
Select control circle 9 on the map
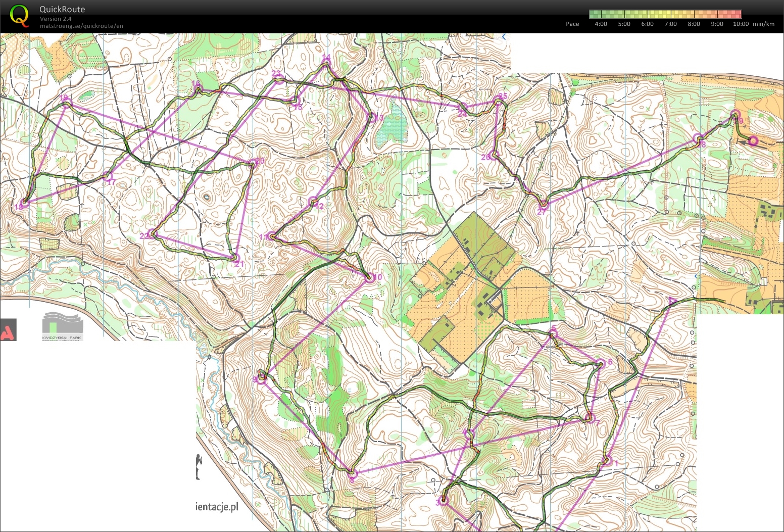262,379
